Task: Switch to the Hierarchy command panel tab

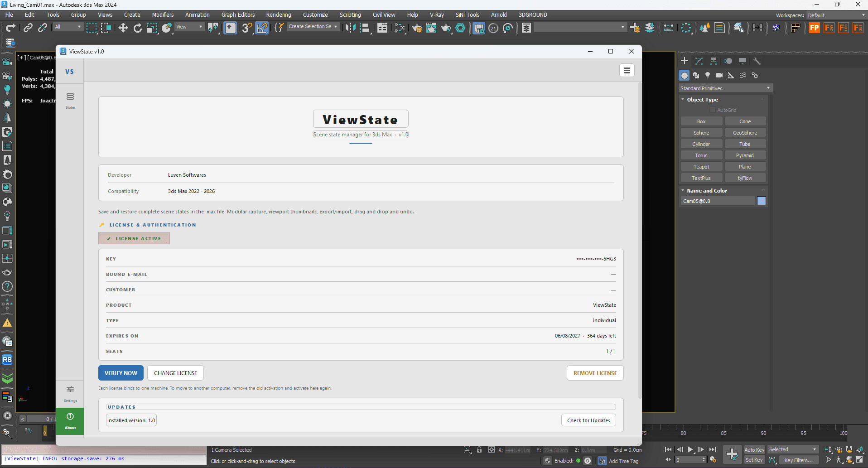Action: [714, 61]
